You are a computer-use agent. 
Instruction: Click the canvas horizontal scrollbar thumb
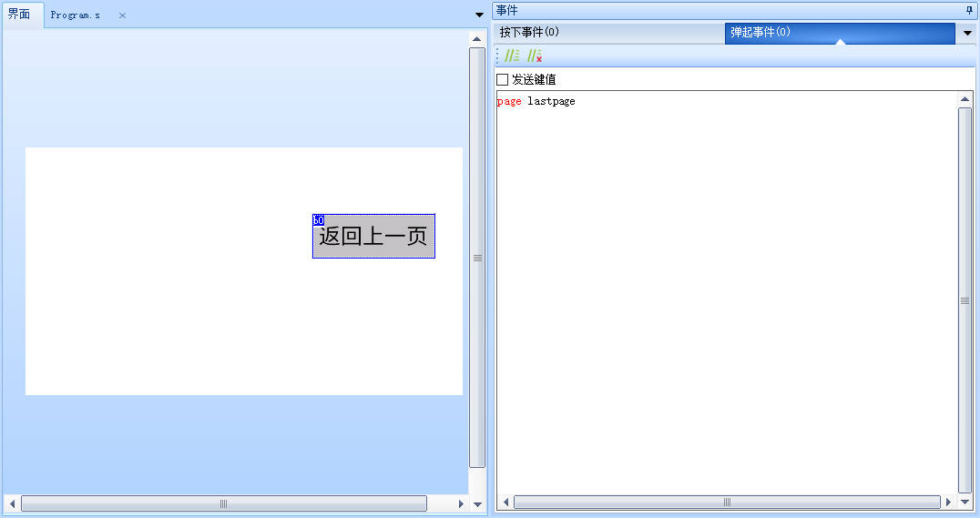[x=223, y=503]
